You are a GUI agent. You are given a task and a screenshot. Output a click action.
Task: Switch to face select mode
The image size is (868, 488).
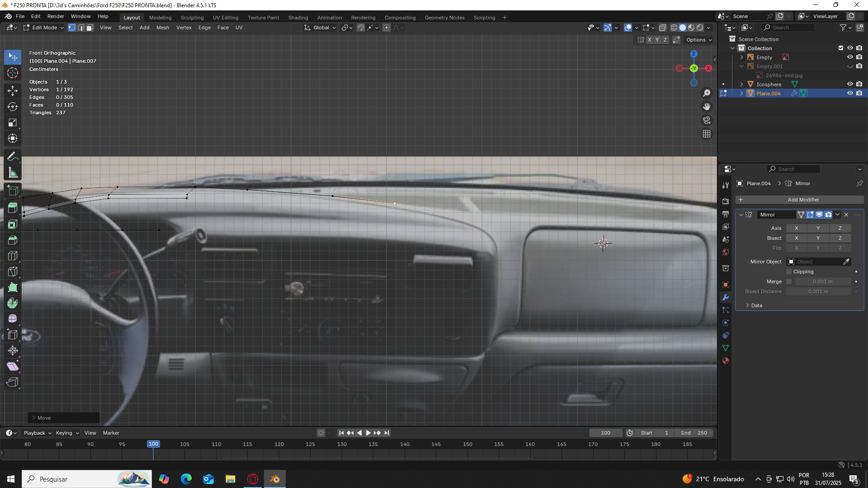(x=90, y=28)
